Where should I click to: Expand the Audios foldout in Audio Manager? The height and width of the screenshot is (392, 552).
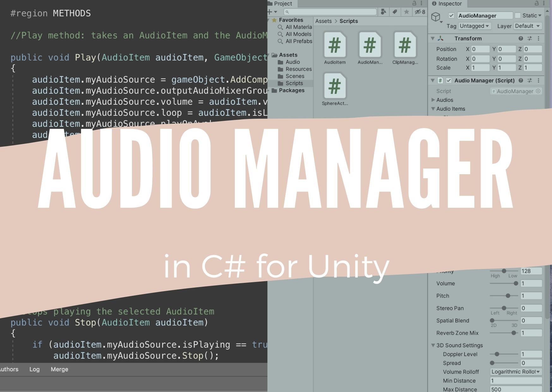433,100
